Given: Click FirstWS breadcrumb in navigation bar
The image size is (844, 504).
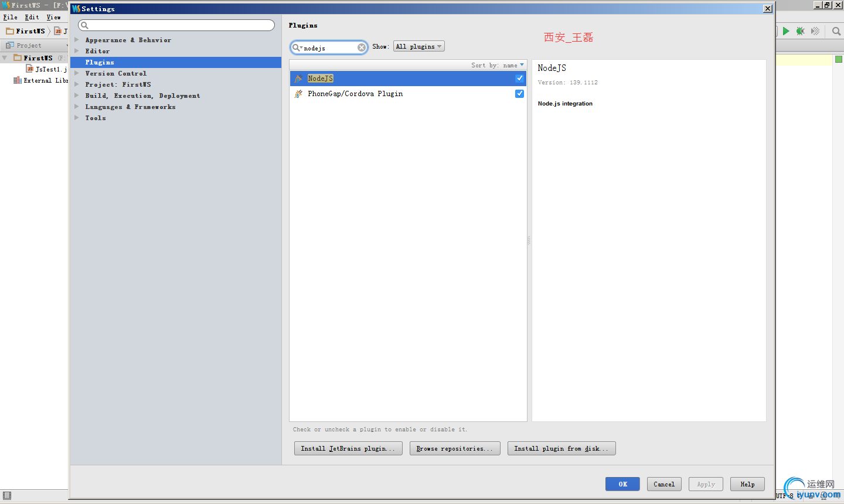Looking at the screenshot, I should (x=30, y=31).
